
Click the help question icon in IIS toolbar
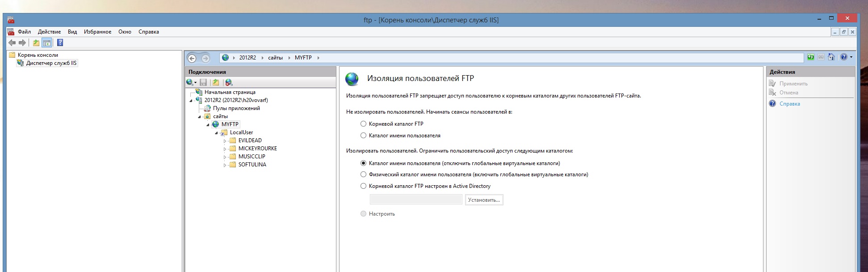[843, 57]
